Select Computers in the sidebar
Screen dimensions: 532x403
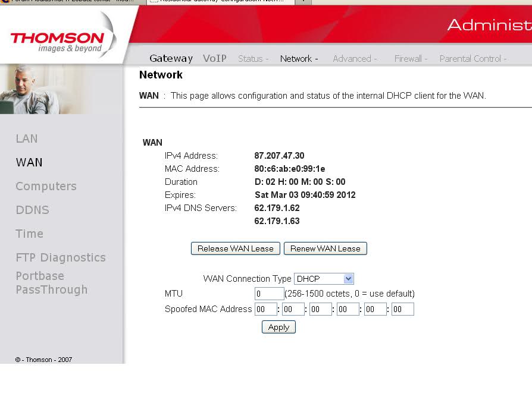point(46,186)
